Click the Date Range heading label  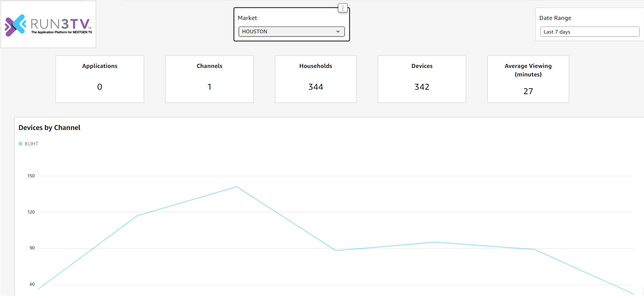(x=555, y=18)
